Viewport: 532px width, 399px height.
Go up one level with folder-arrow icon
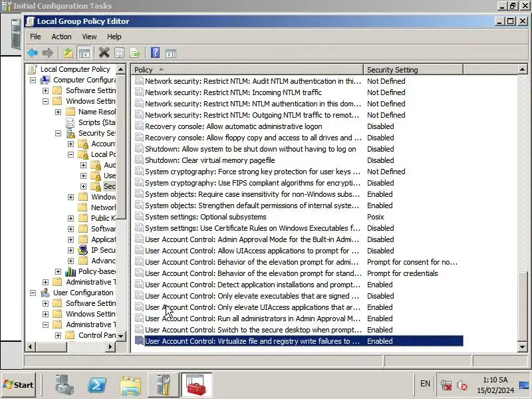pyautogui.click(x=68, y=53)
